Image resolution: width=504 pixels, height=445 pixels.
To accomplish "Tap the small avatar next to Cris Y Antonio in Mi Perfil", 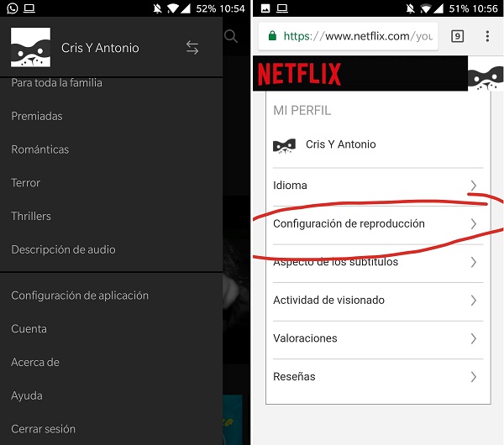I will (284, 145).
